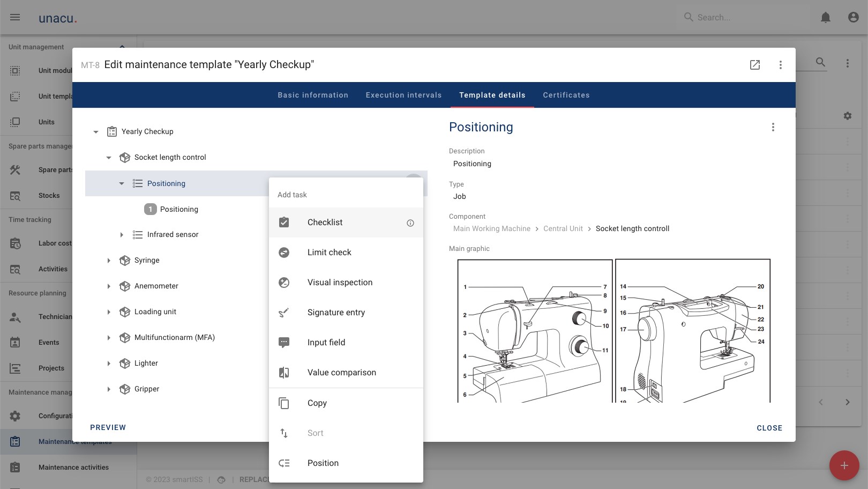Collapse the Yearly Checkup tree node
This screenshot has height=489, width=868.
[x=96, y=132]
